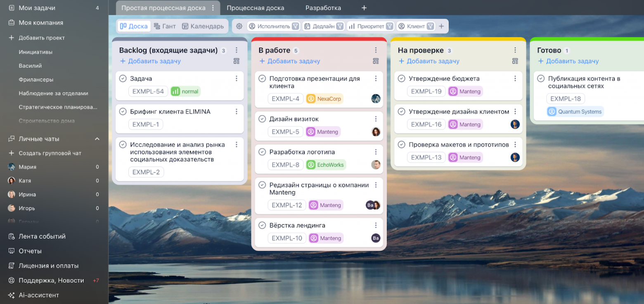Toggle completion circle for Утверждение бюджета
The height and width of the screenshot is (304, 644).
401,78
